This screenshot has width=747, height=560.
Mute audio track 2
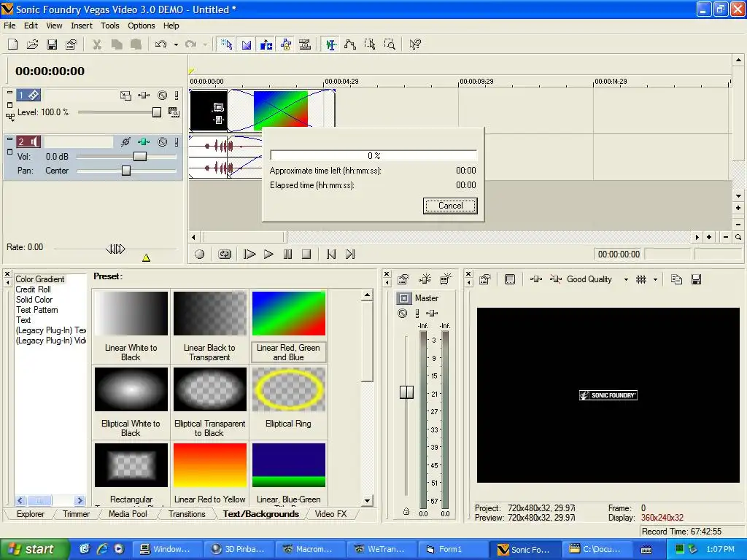coord(163,142)
